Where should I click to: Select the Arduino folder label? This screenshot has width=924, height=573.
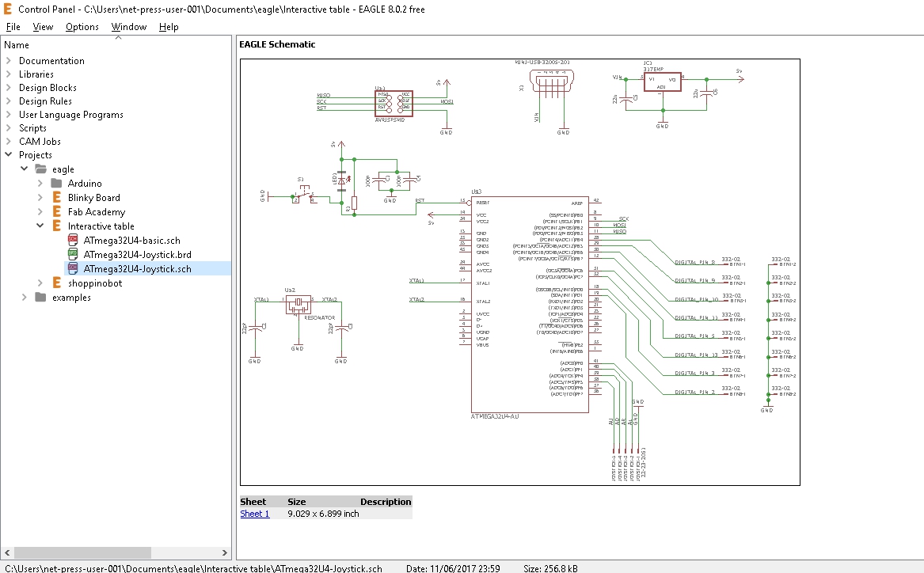point(85,183)
